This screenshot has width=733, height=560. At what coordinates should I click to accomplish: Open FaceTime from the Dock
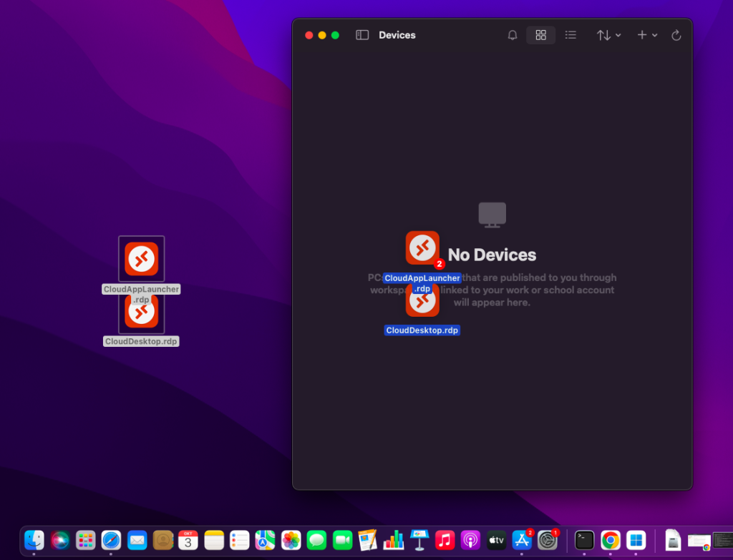pyautogui.click(x=342, y=541)
